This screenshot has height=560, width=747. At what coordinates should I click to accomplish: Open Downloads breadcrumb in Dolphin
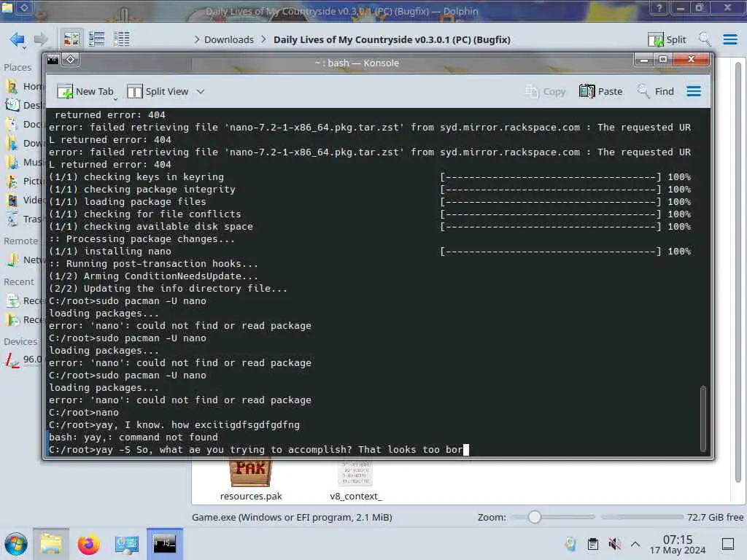click(228, 39)
